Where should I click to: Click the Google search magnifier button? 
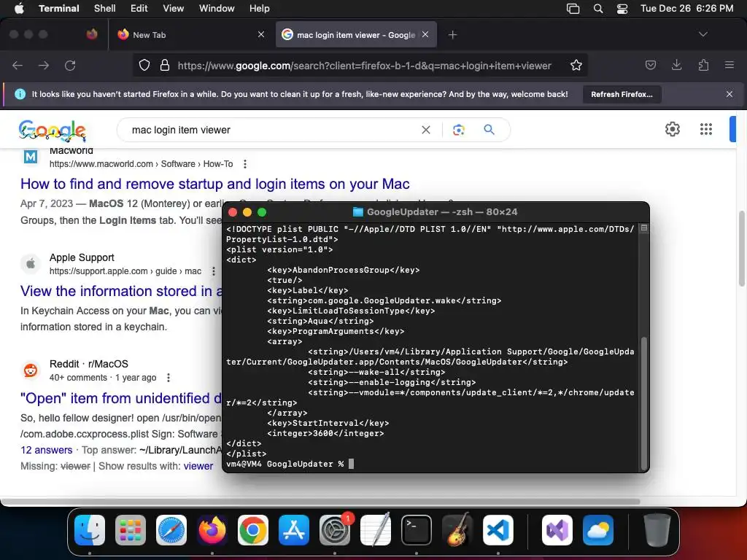click(489, 130)
